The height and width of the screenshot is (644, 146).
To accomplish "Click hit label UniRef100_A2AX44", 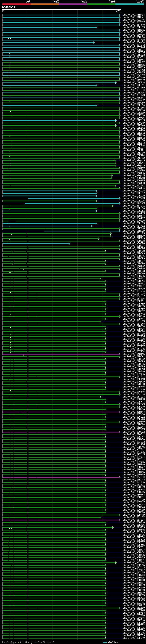I will click(134, 60).
